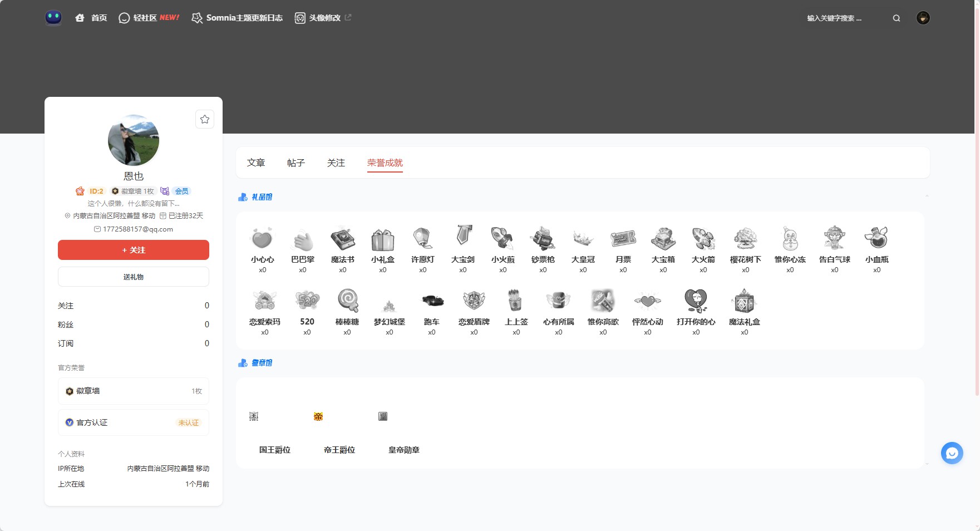Click the 棒棒糖 lollipop gift icon

coord(347,301)
